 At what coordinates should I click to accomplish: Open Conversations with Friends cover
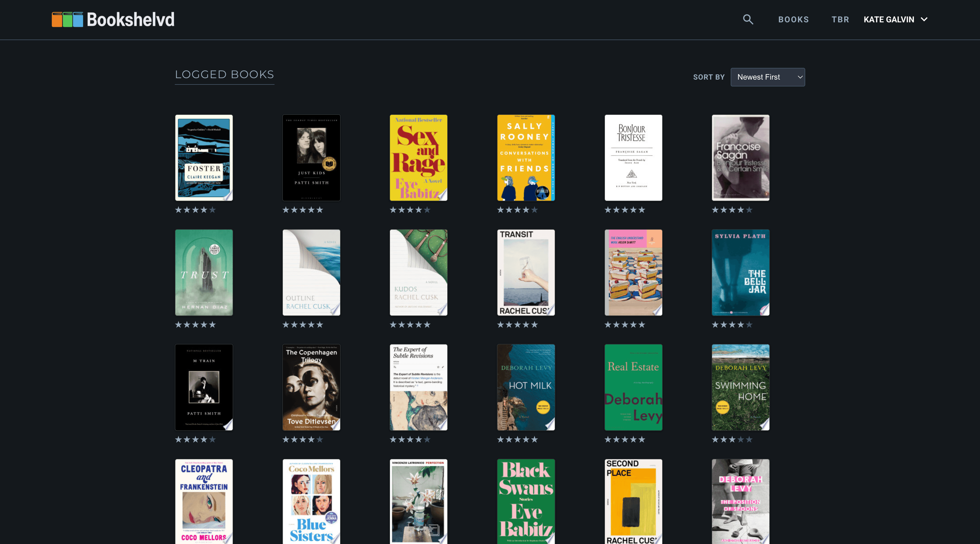pyautogui.click(x=526, y=158)
